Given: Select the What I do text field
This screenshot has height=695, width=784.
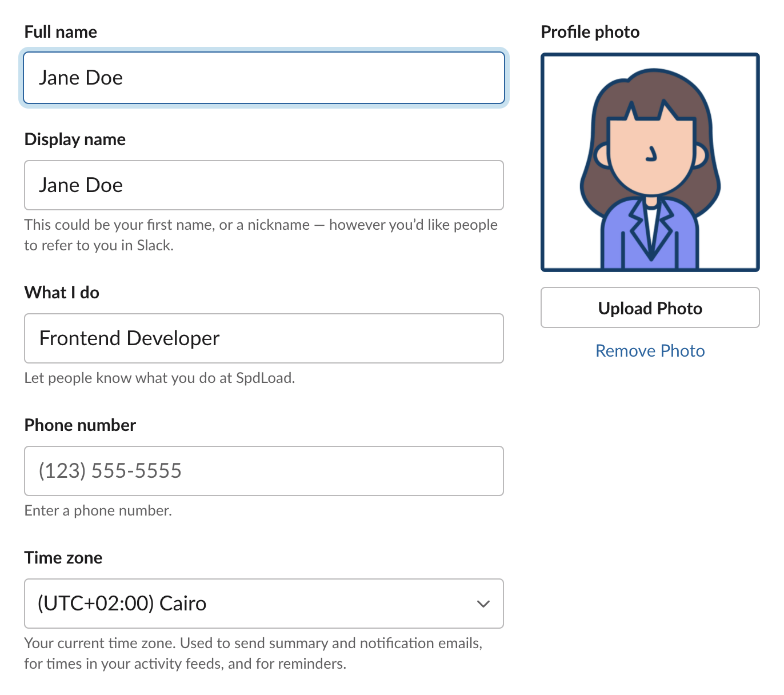Looking at the screenshot, I should pos(263,338).
